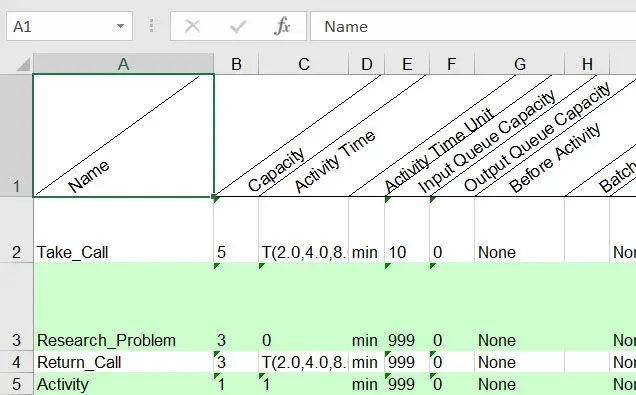Click the Select All corner triangle
The height and width of the screenshot is (395, 636).
[23, 64]
